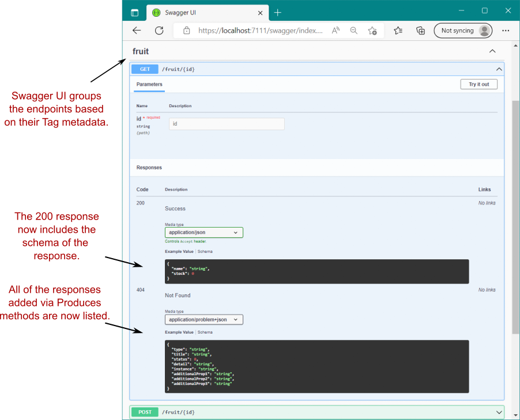This screenshot has width=520, height=420.
Task: Open the application/json media type dropdown
Action: [x=204, y=232]
